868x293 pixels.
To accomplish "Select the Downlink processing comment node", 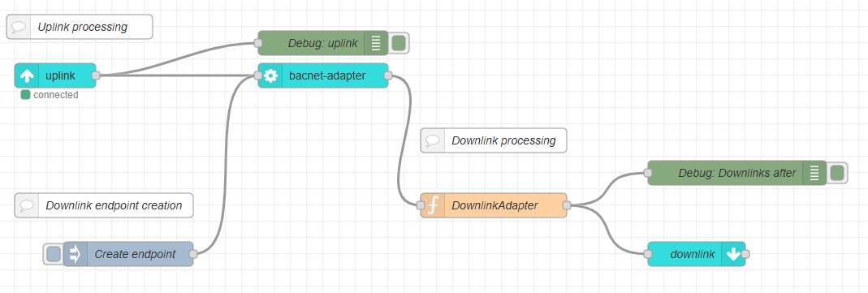I will click(494, 140).
